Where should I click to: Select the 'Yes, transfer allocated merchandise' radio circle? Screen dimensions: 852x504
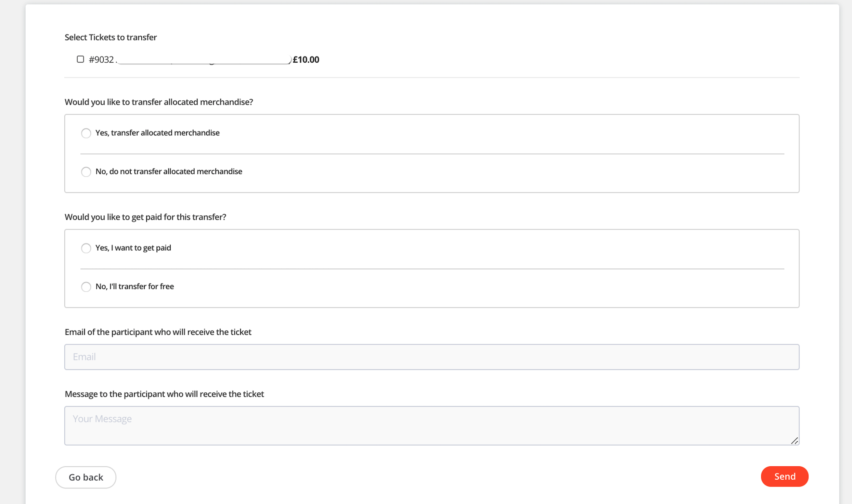click(x=86, y=133)
